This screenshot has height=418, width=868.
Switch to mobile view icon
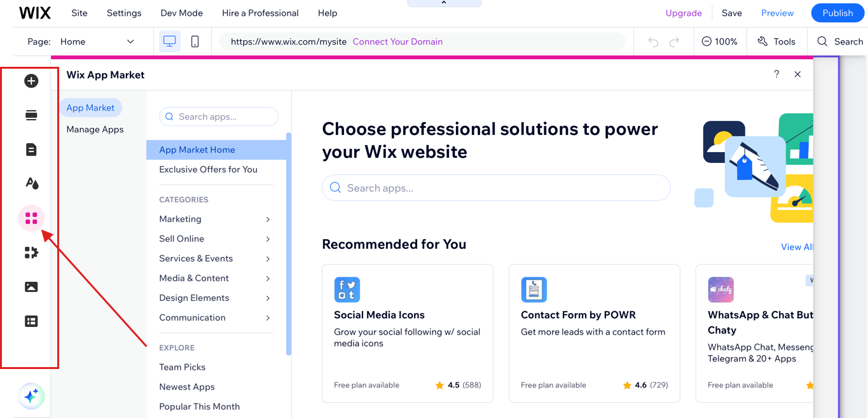coord(195,41)
